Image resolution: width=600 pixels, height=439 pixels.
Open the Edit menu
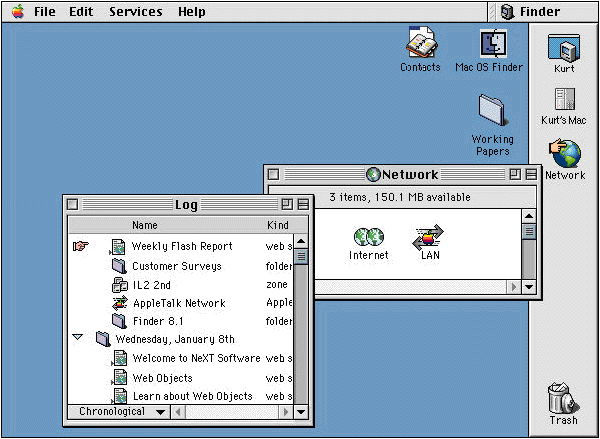(81, 12)
